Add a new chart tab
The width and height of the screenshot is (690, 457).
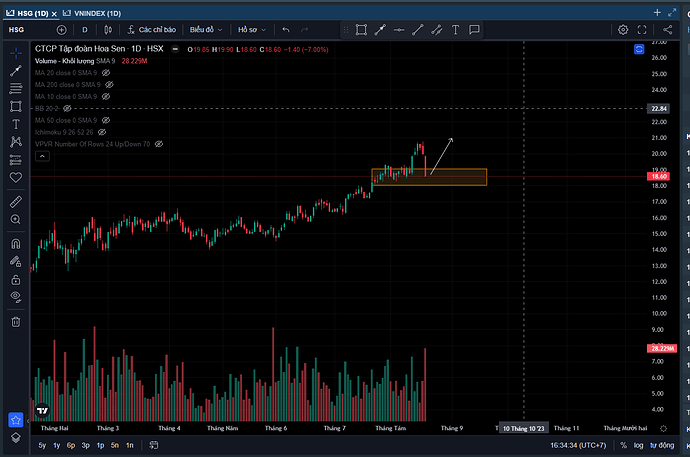coord(657,13)
